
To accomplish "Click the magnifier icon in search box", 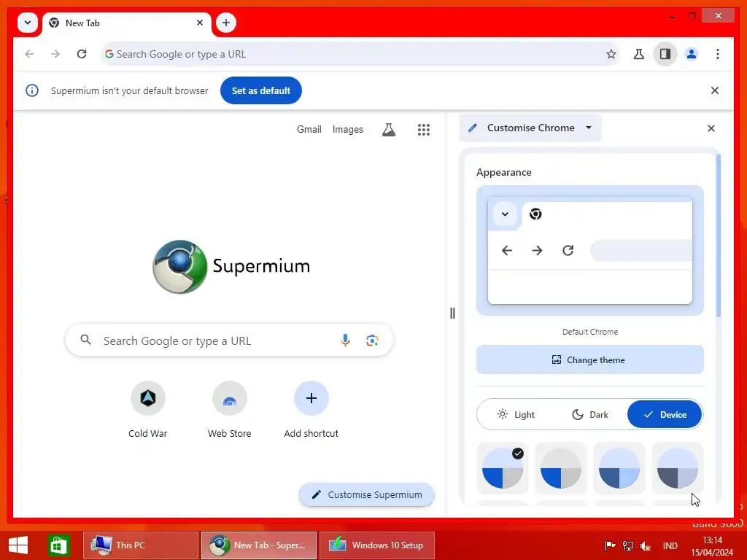I will click(x=86, y=340).
